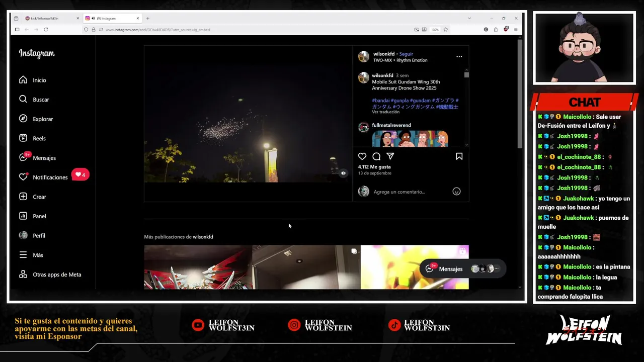Open emoji picker in comment box

point(456,191)
